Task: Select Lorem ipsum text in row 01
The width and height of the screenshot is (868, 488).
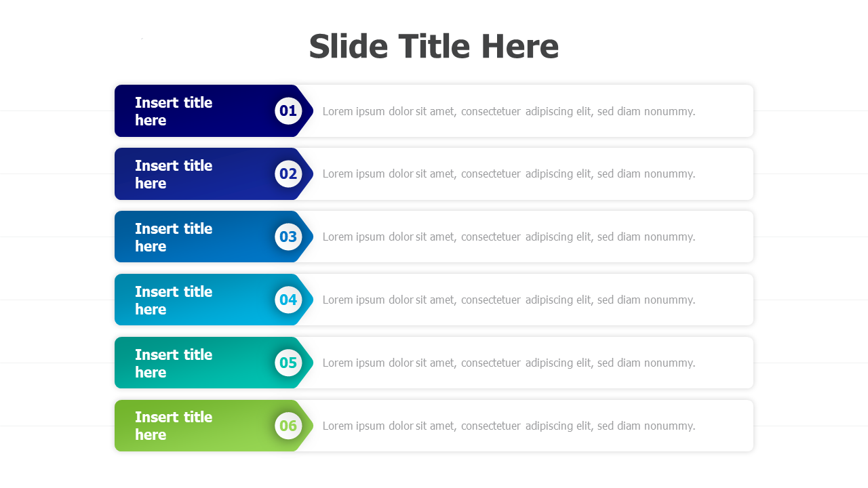Action: pyautogui.click(x=509, y=111)
